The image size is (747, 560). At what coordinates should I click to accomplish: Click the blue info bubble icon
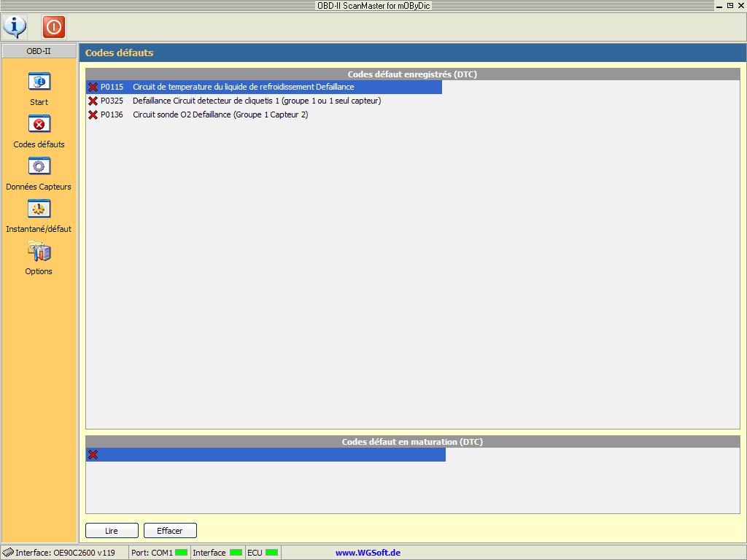15,27
